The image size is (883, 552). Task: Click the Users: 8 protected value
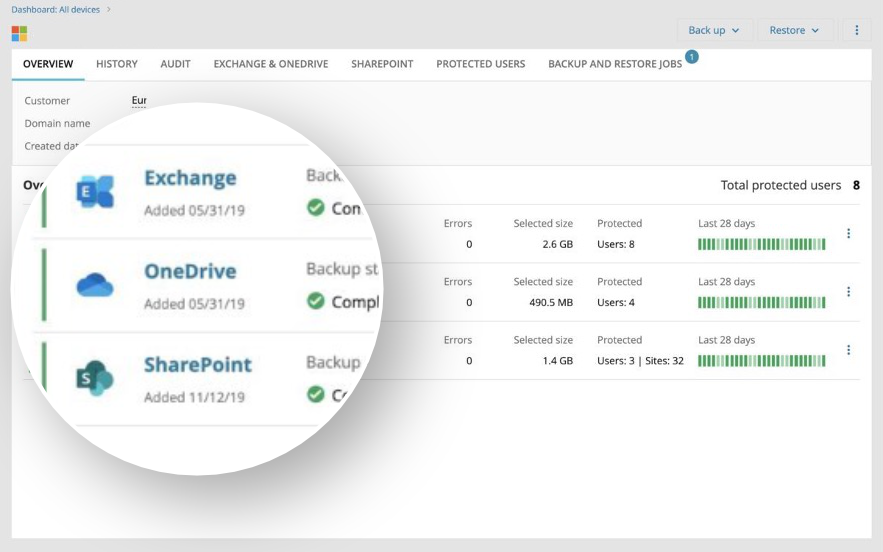(616, 244)
